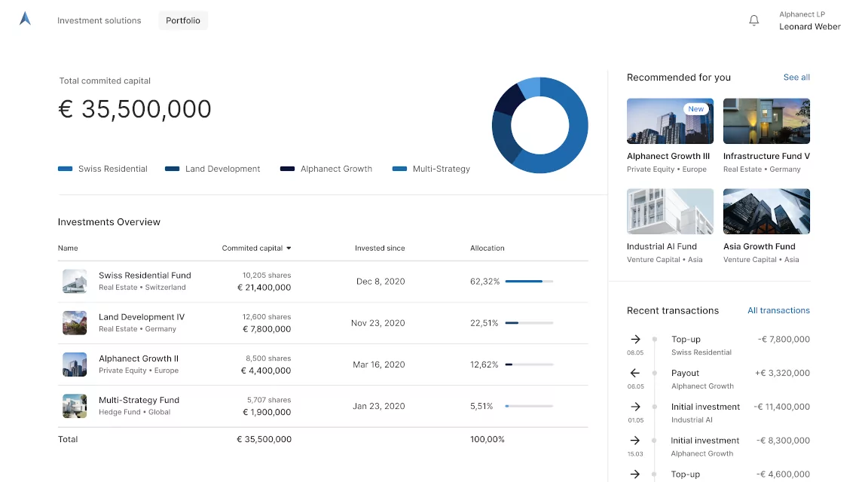
Task: Click Asia Growth Fund card title
Action: 759,246
